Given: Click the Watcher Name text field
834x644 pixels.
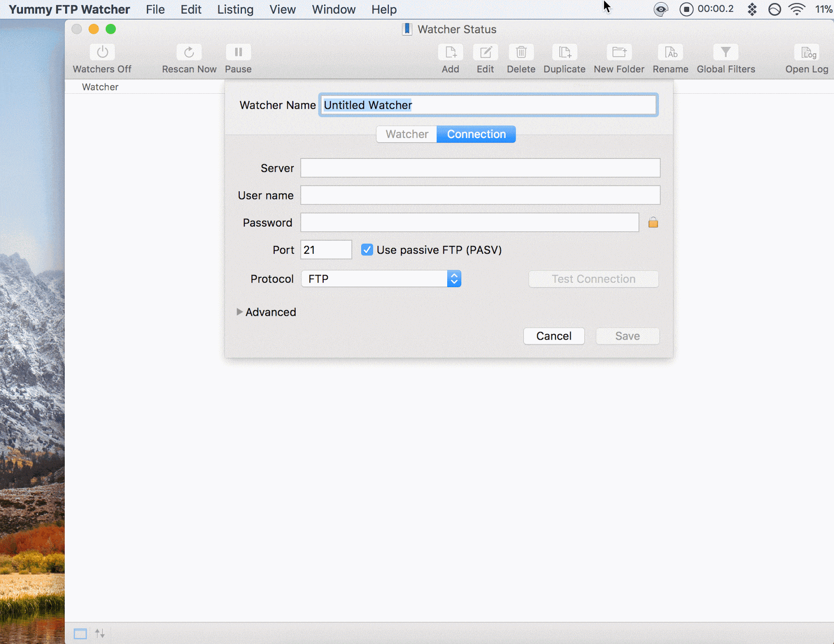Looking at the screenshot, I should 488,105.
